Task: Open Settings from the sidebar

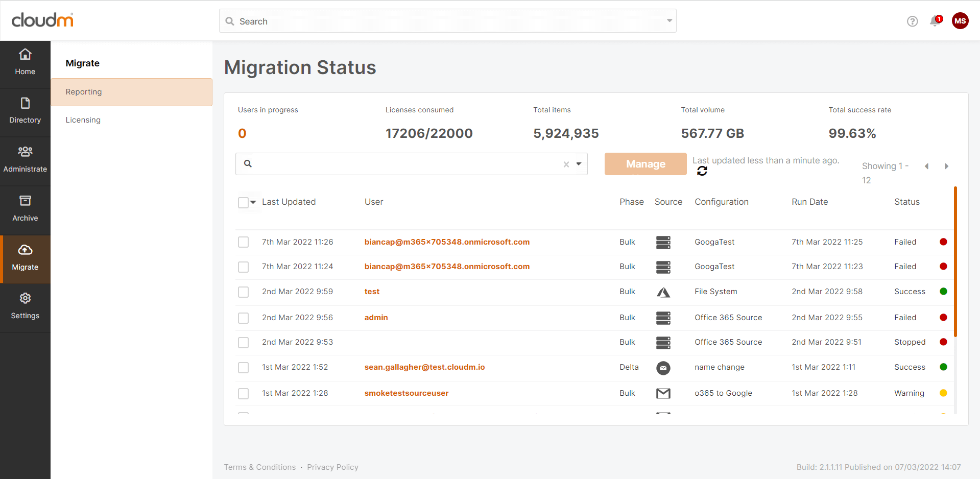Action: click(25, 306)
